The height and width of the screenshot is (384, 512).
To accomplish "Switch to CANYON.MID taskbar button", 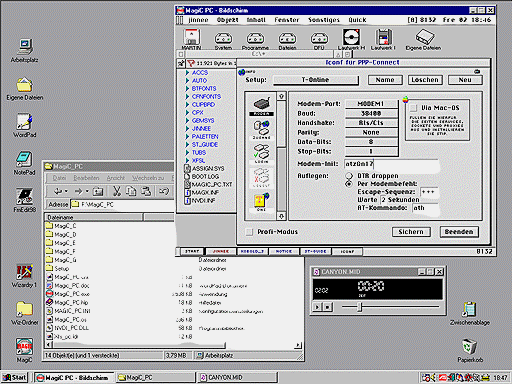I will tap(238, 378).
